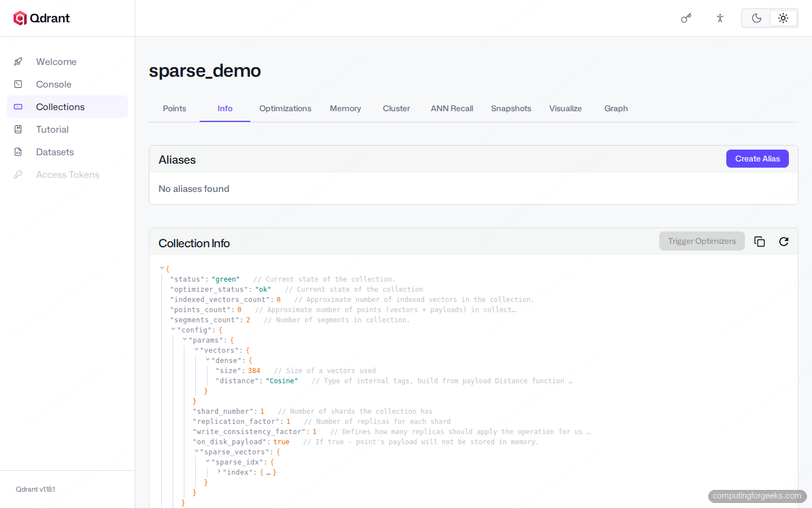Click the "replication_factor" line

click(241, 422)
